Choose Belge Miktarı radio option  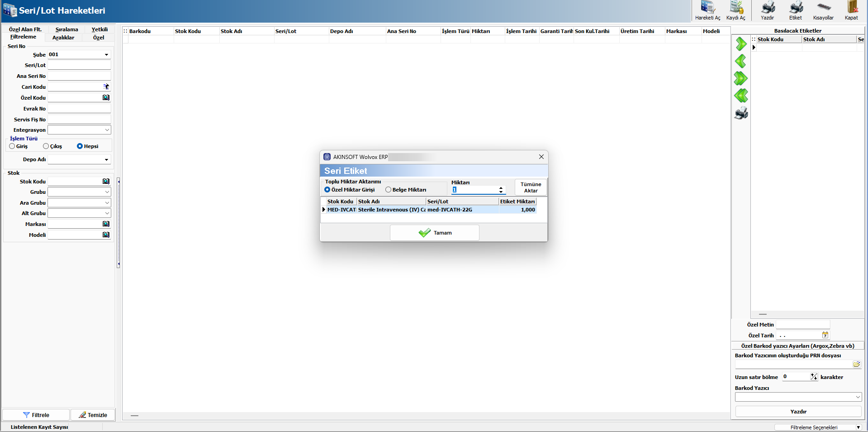[388, 190]
